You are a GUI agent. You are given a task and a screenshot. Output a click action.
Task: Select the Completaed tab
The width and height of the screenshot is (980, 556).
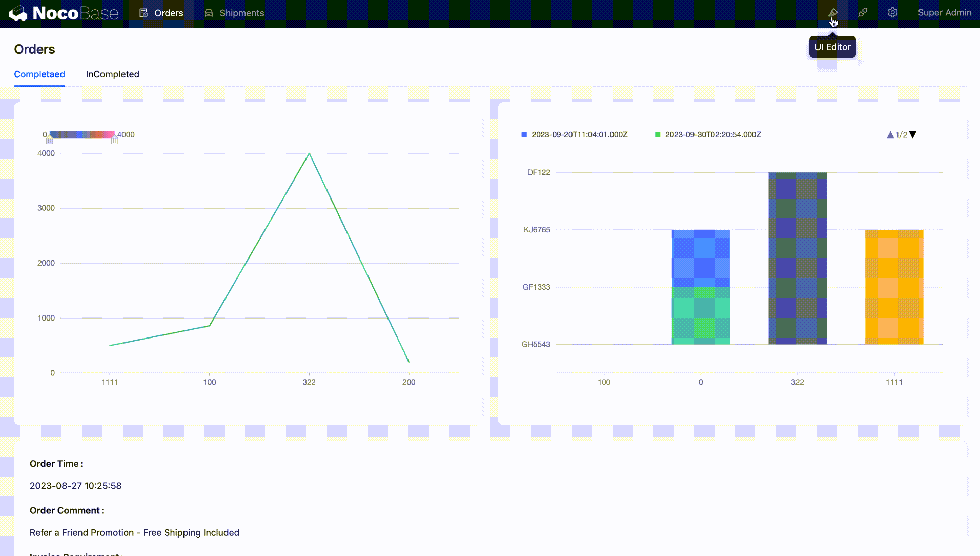(x=39, y=74)
